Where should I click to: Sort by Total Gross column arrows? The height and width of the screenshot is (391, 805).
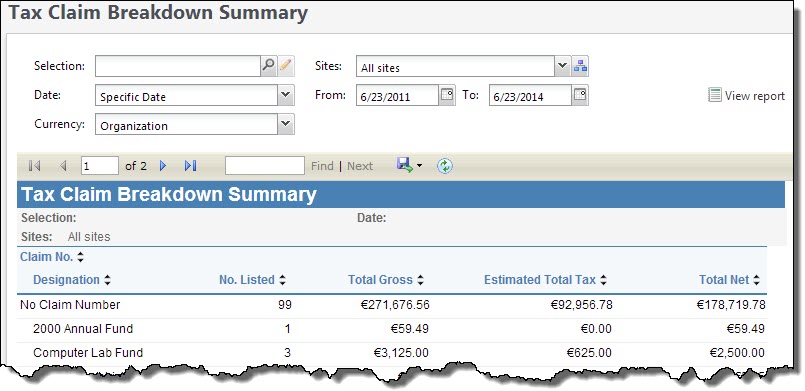420,280
